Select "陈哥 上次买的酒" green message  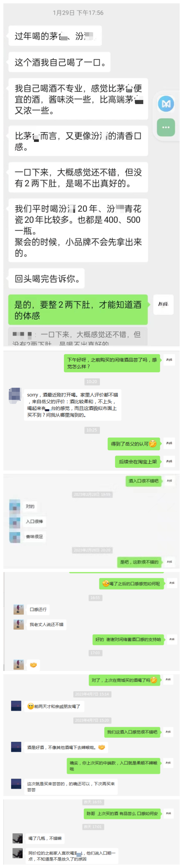click(122, 813)
